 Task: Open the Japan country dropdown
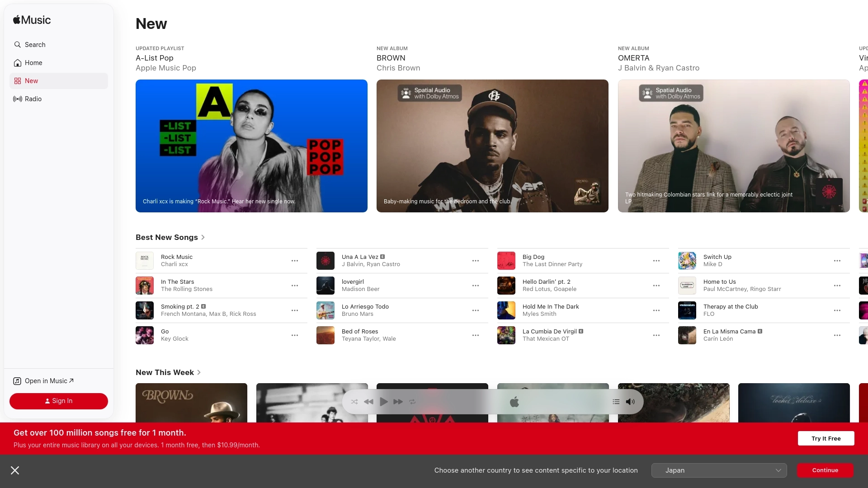coord(719,470)
